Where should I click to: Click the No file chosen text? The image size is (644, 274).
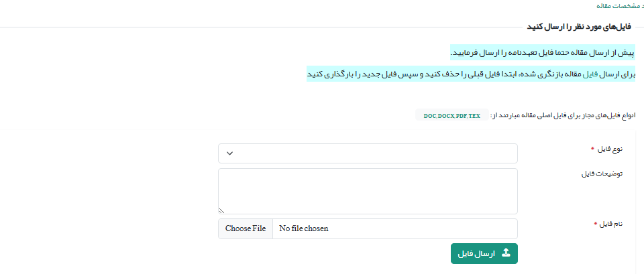[304, 229]
